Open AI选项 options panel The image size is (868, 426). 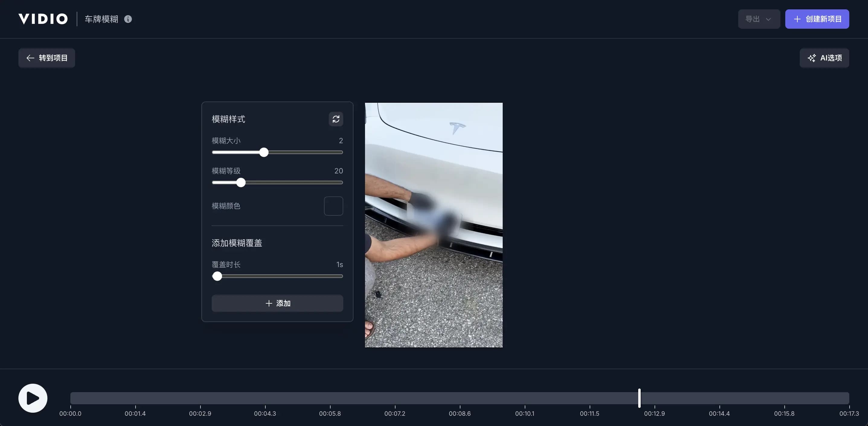(824, 58)
